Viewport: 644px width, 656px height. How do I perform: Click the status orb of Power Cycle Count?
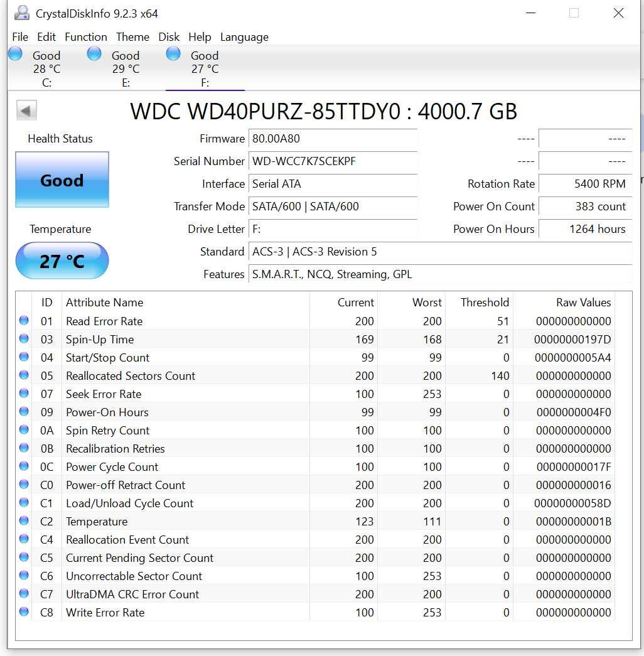pyautogui.click(x=24, y=466)
